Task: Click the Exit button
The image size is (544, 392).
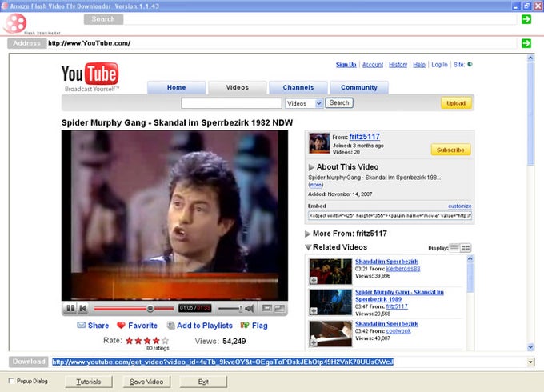Action: (203, 382)
